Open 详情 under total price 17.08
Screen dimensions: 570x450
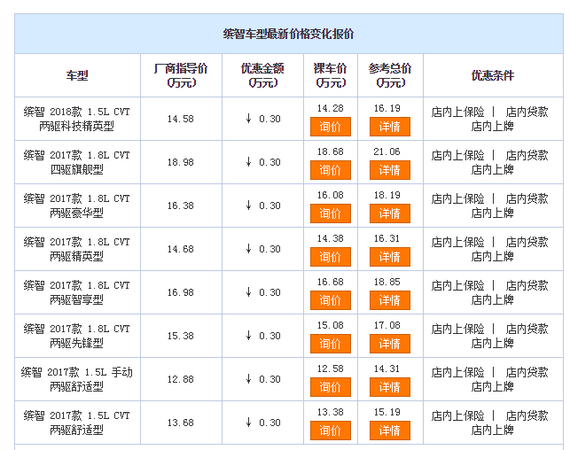click(390, 343)
